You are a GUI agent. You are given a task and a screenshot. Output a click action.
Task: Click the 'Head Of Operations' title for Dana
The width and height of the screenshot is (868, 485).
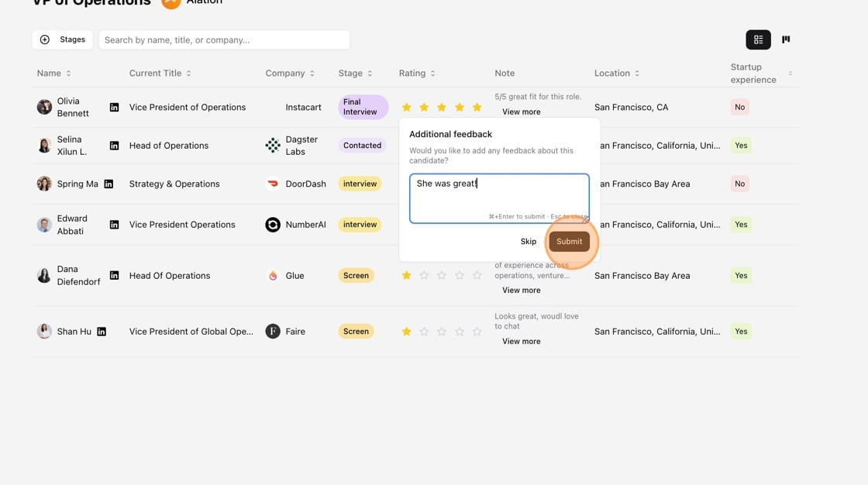(x=170, y=276)
